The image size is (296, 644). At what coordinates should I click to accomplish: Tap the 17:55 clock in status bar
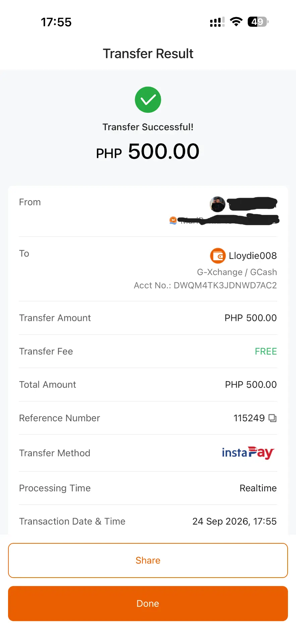point(56,22)
